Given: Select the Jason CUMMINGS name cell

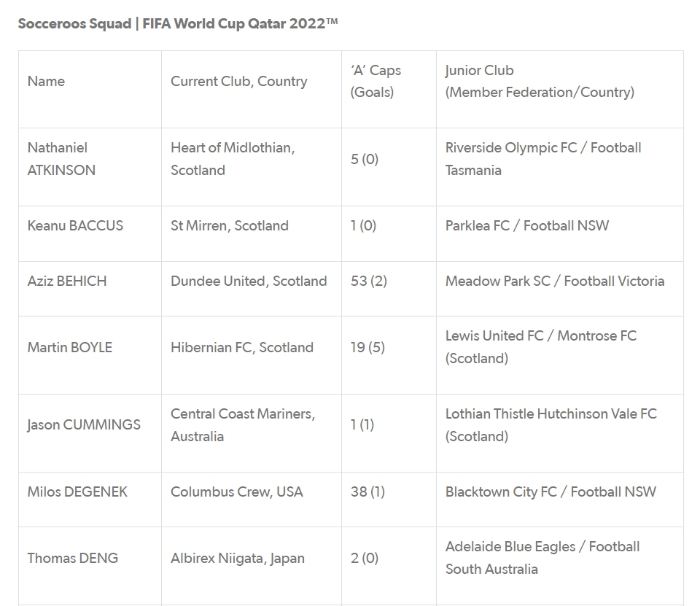Looking at the screenshot, I should [x=84, y=425].
